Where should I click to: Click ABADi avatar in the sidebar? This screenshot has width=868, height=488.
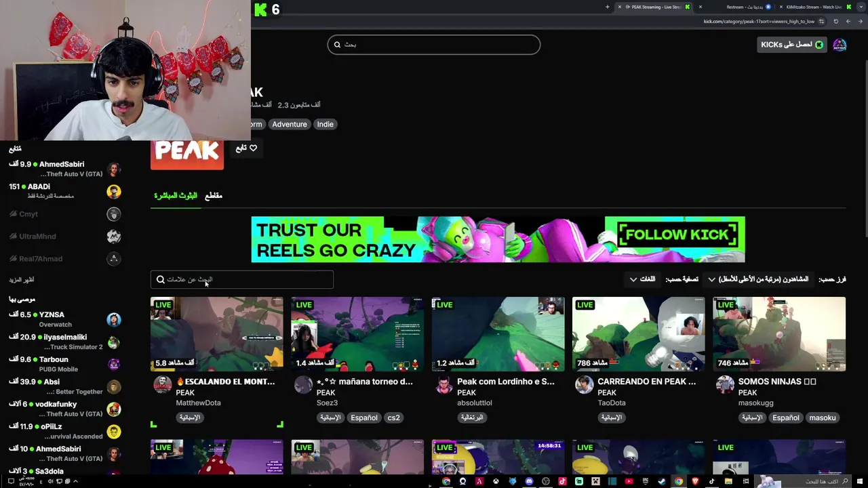tap(114, 191)
